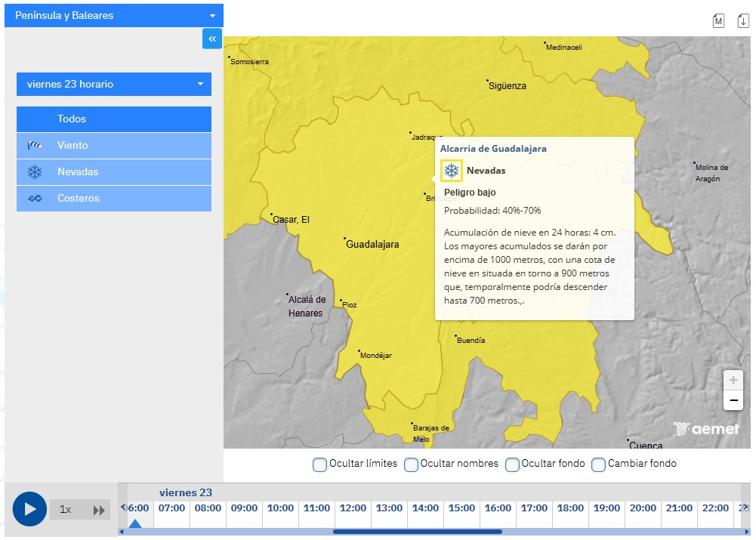Expand the viernes 23 horario dropdown
Viewport: 756px width, 540px height.
(114, 84)
